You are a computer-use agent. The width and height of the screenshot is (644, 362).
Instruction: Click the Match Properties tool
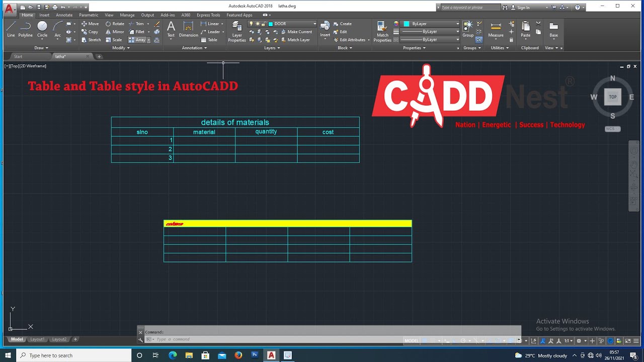[382, 31]
